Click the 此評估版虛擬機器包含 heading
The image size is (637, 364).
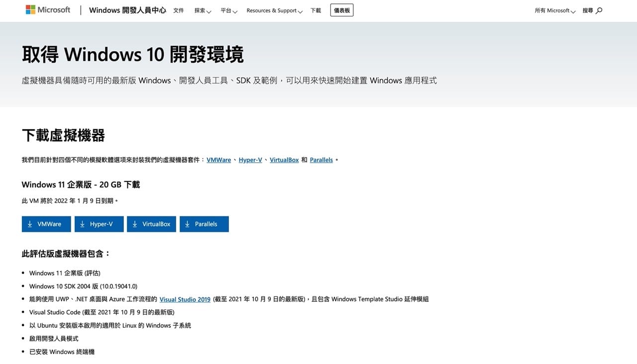coord(66,254)
